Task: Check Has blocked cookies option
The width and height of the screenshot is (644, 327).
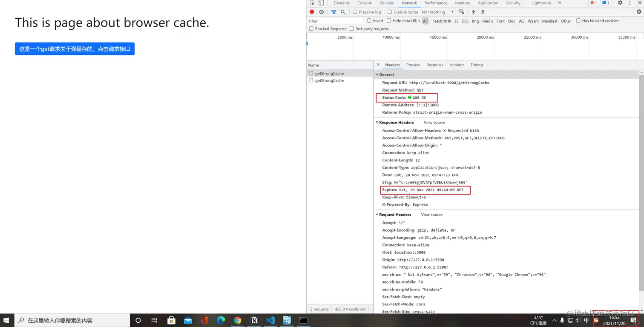Action: pyautogui.click(x=578, y=20)
